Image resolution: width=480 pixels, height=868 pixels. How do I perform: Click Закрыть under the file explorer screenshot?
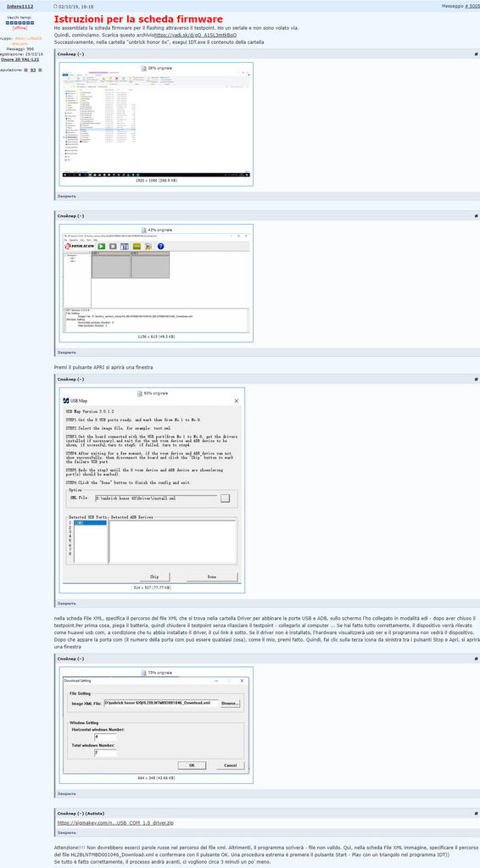coord(67,196)
